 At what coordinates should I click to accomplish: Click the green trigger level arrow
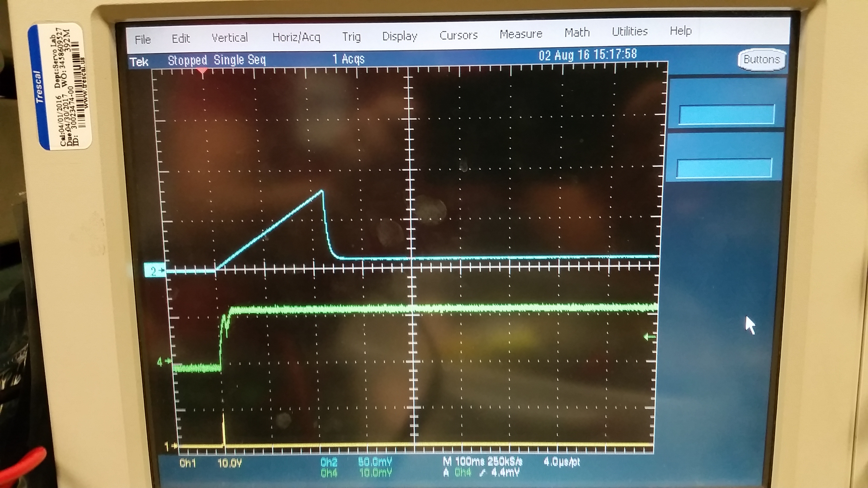(x=650, y=336)
